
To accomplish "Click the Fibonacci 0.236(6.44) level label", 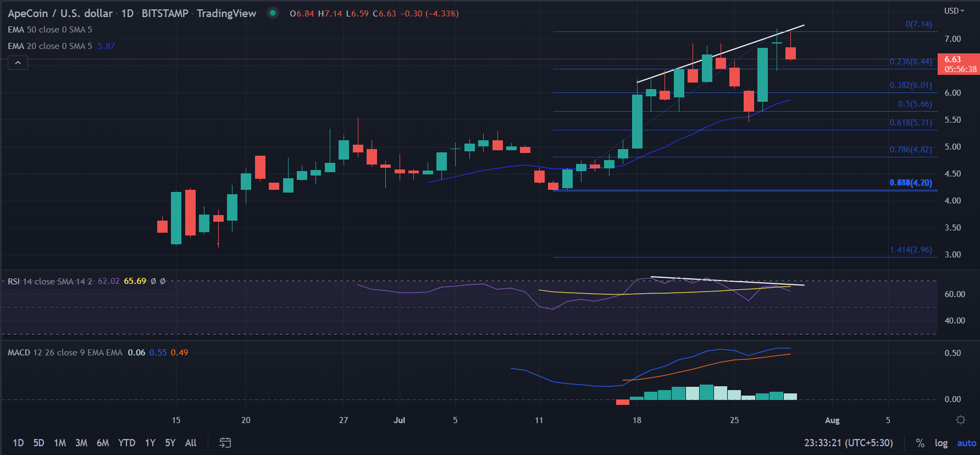I will click(911, 62).
